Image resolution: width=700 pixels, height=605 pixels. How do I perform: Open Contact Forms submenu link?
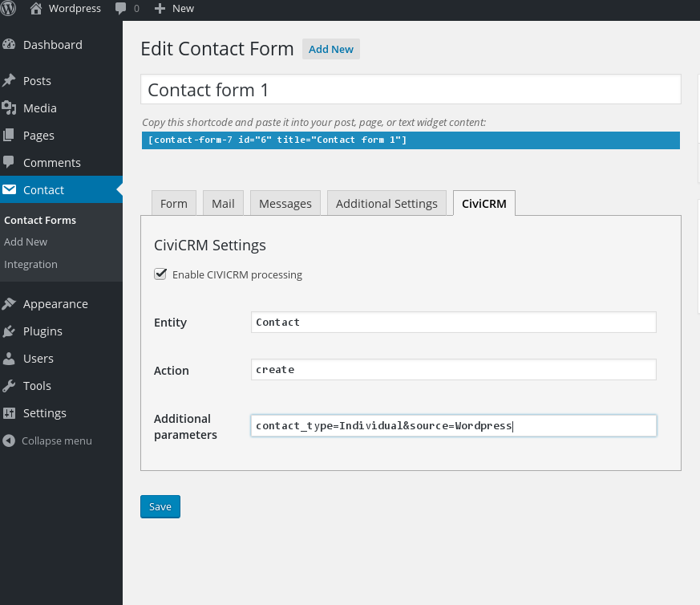click(40, 221)
